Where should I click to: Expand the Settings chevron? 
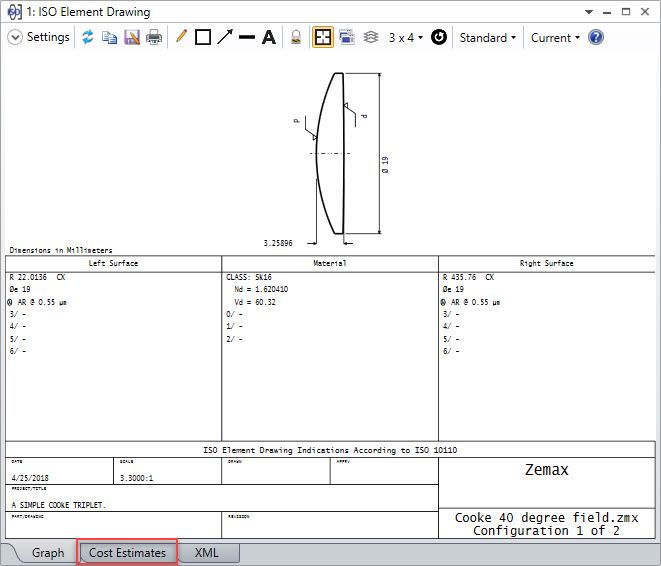15,38
